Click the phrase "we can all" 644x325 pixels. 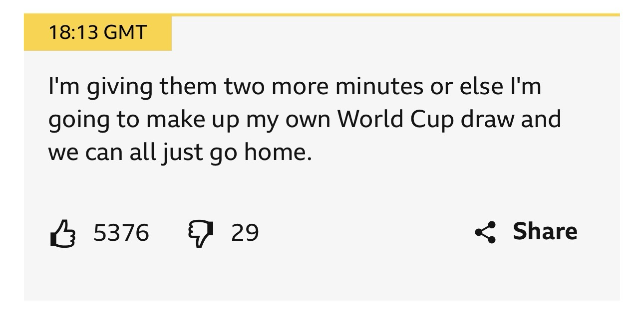click(101, 152)
